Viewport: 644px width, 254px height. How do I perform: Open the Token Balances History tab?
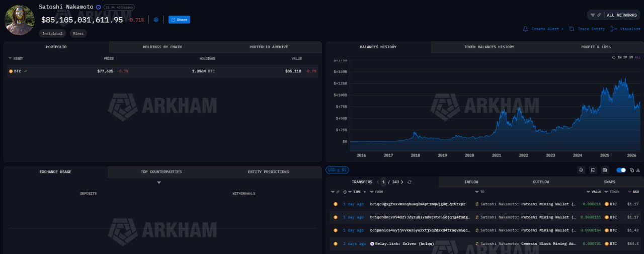coord(489,47)
